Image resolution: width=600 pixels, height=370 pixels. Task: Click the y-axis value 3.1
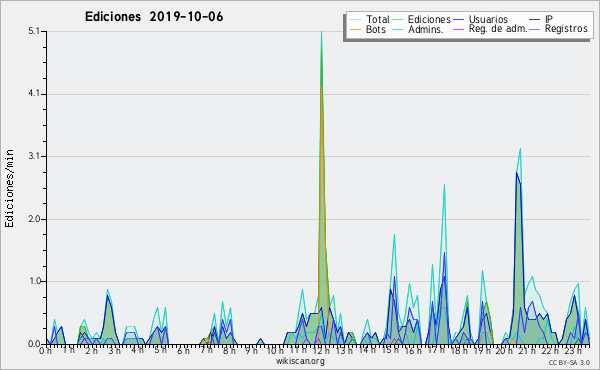(34, 156)
